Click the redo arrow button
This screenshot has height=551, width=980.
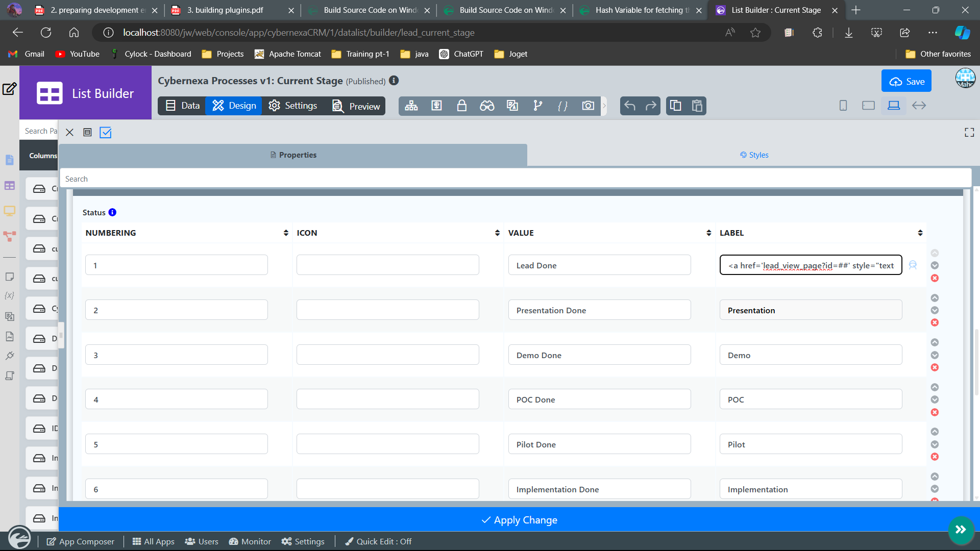(x=651, y=106)
